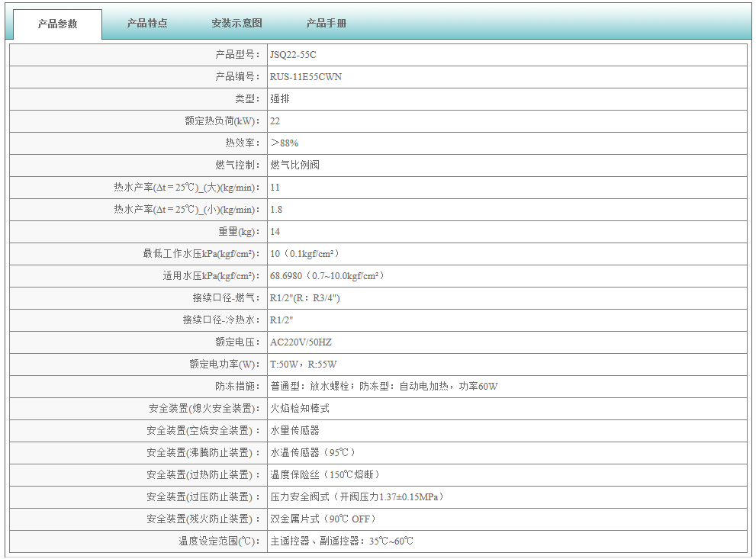Click the type value 强排
The image size is (756, 559).
point(280,99)
